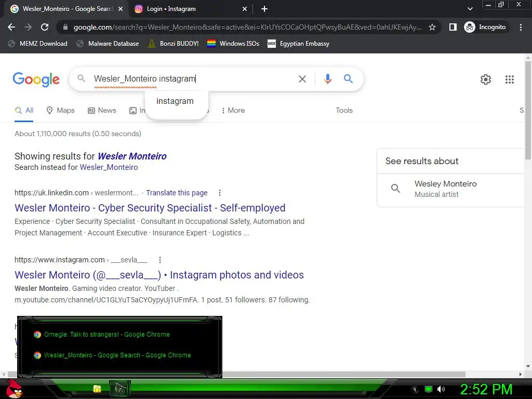Click the address bar URL
Image resolution: width=532 pixels, height=399 pixels.
247,27
